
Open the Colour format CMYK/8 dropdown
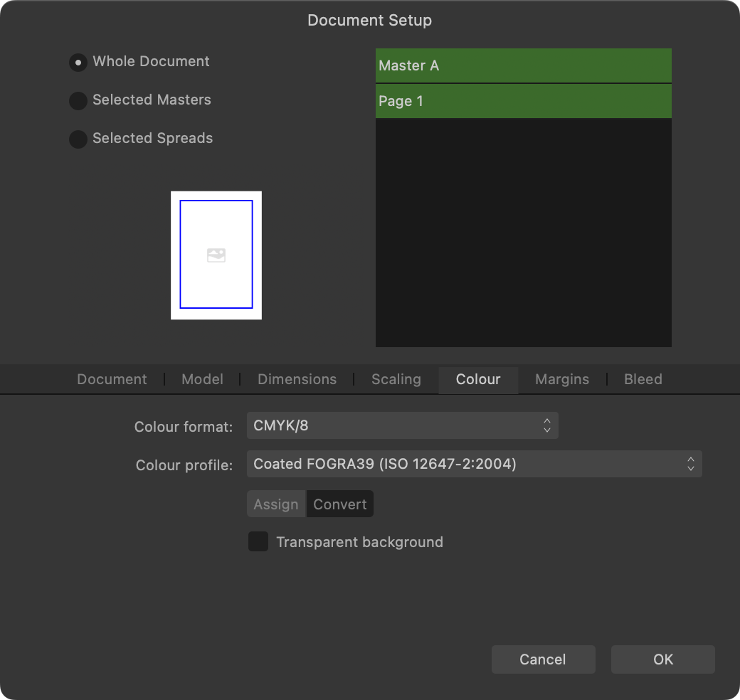(x=403, y=425)
